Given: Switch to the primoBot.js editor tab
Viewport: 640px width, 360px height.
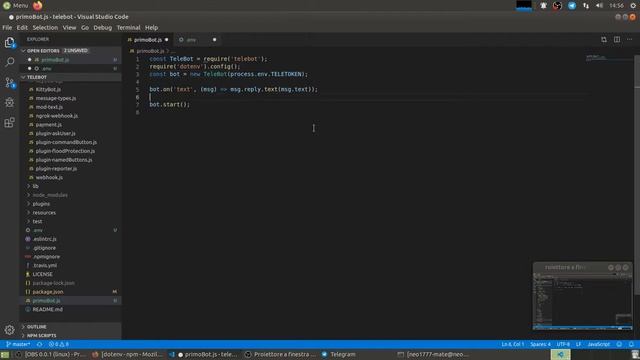Looking at the screenshot, I should click(x=148, y=40).
